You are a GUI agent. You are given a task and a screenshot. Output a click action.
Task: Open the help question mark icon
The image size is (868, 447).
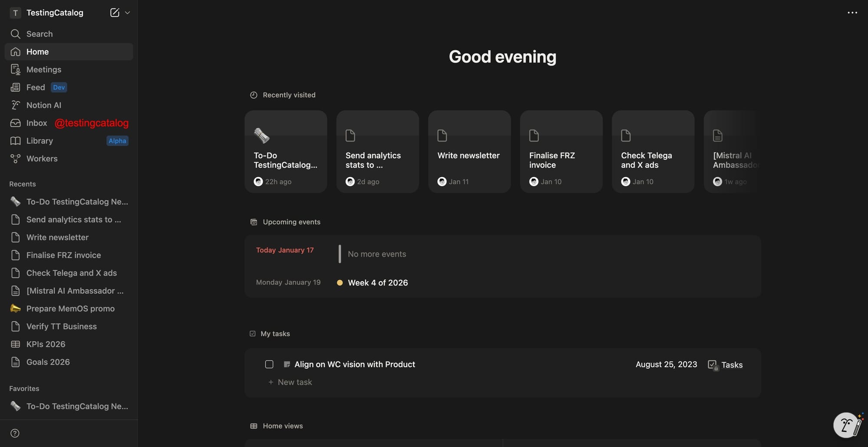[15, 433]
